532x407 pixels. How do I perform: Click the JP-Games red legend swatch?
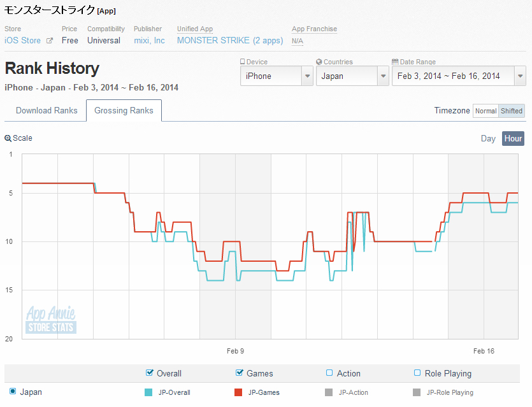pyautogui.click(x=238, y=392)
